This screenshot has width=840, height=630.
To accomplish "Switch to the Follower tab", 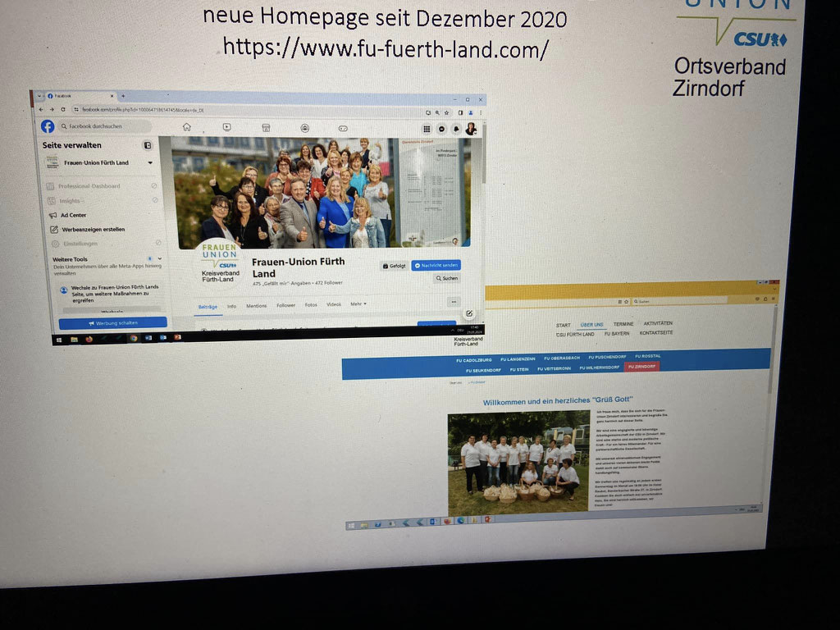I will 285,305.
